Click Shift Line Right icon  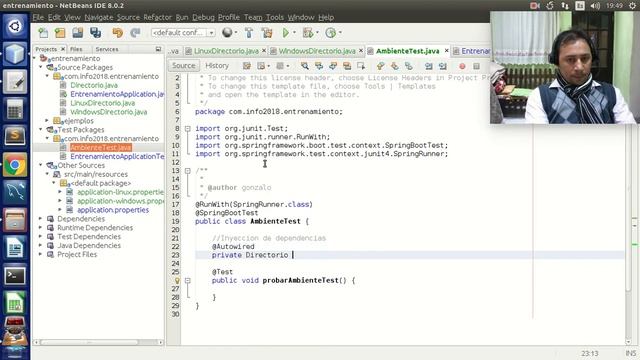coord(442,66)
